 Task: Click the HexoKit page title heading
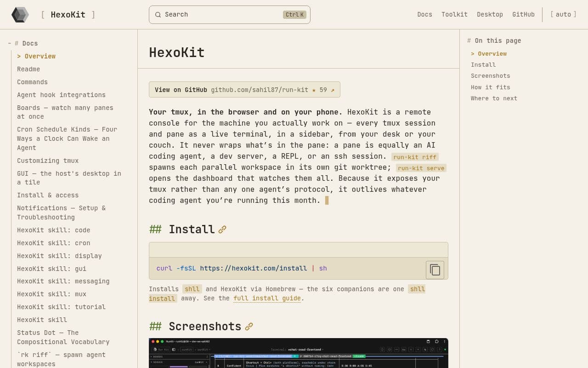[x=176, y=52]
